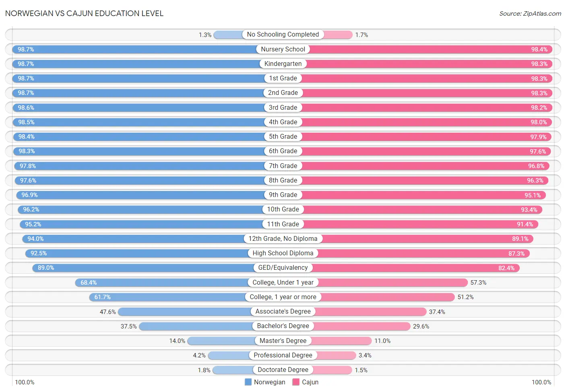Click the Cajun 9th Grade 95.1% bar
Image resolution: width=566 pixels, height=392 pixels.
[424, 195]
